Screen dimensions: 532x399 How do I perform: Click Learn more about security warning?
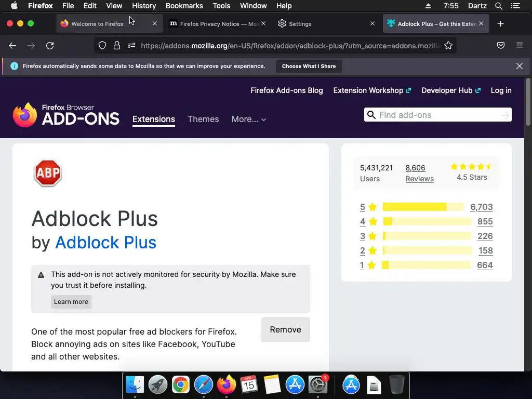pyautogui.click(x=71, y=302)
